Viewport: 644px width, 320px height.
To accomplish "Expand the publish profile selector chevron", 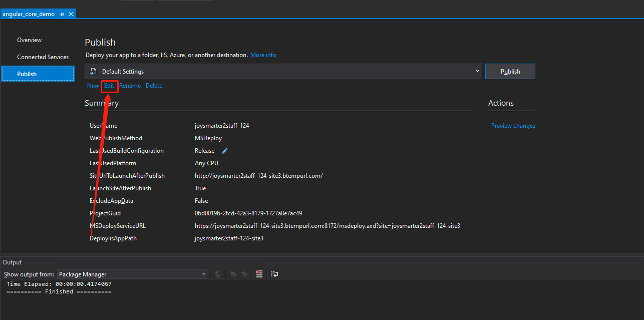I will 477,71.
